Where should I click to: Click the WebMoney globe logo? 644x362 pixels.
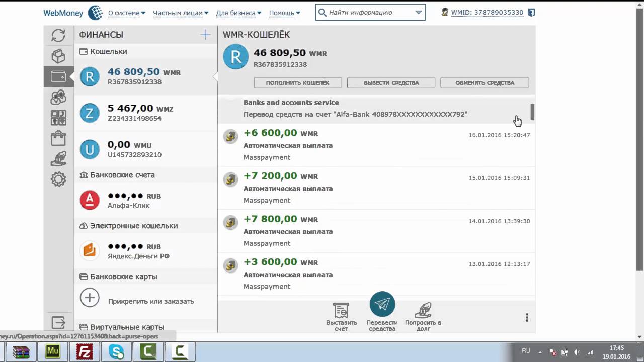tap(95, 13)
